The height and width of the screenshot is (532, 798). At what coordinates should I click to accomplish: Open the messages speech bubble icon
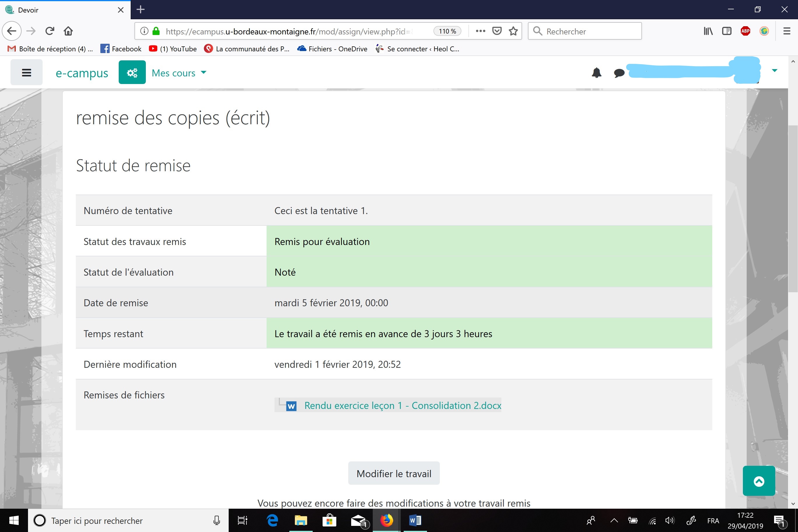click(x=619, y=73)
